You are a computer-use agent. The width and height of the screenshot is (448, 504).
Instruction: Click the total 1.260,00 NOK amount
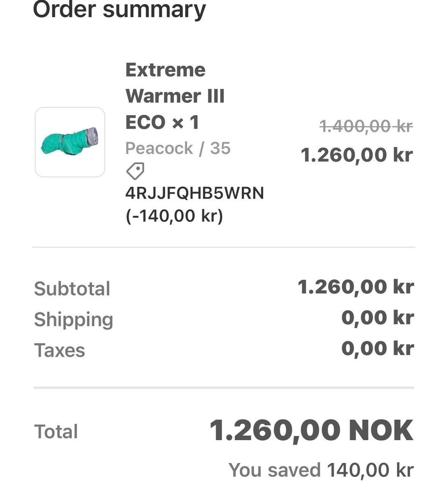coord(311,431)
